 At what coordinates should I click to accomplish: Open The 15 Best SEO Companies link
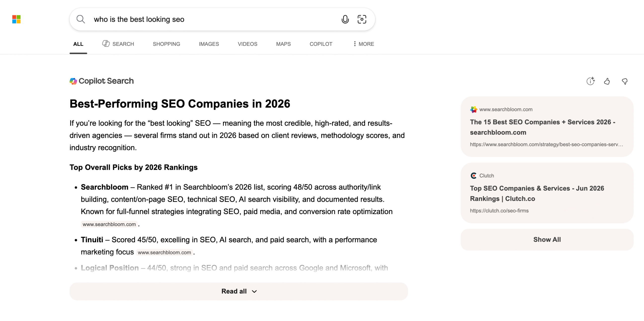543,127
